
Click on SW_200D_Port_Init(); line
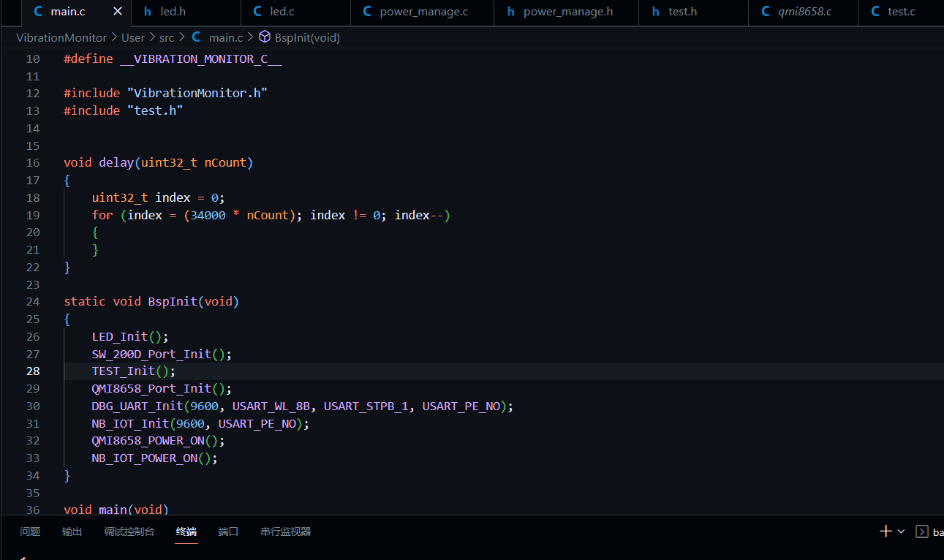(162, 354)
